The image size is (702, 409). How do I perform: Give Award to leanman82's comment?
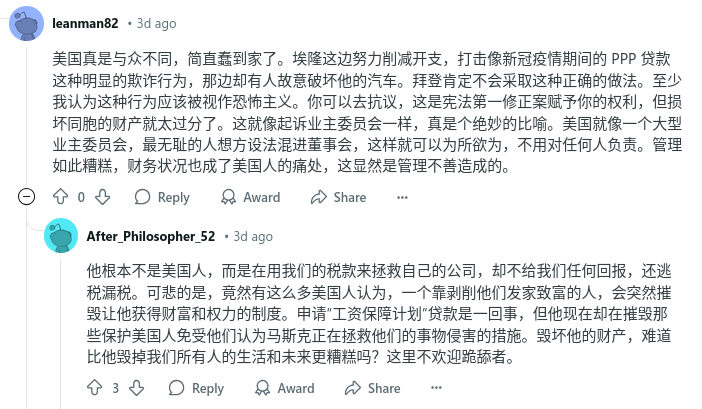pos(250,197)
